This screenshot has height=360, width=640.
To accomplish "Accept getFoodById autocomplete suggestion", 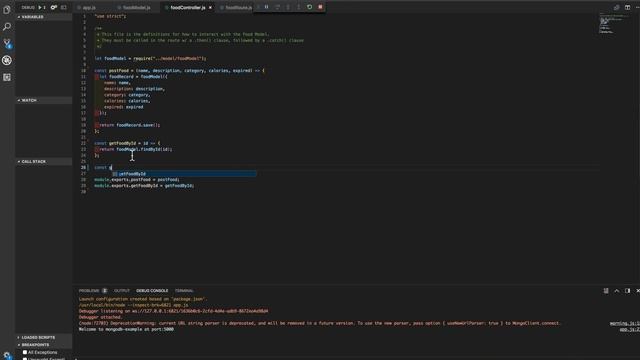I will click(x=184, y=174).
